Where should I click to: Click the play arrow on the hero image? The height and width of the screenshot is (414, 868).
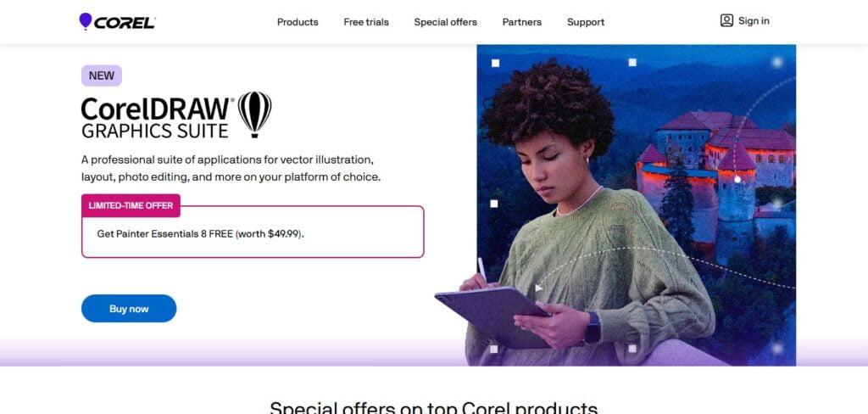tap(538, 288)
